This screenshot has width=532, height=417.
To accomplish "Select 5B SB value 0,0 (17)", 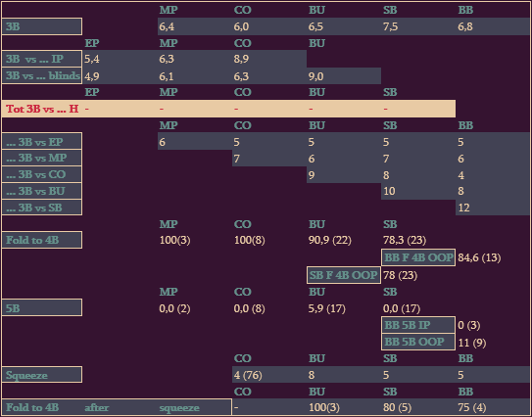I will tap(402, 308).
